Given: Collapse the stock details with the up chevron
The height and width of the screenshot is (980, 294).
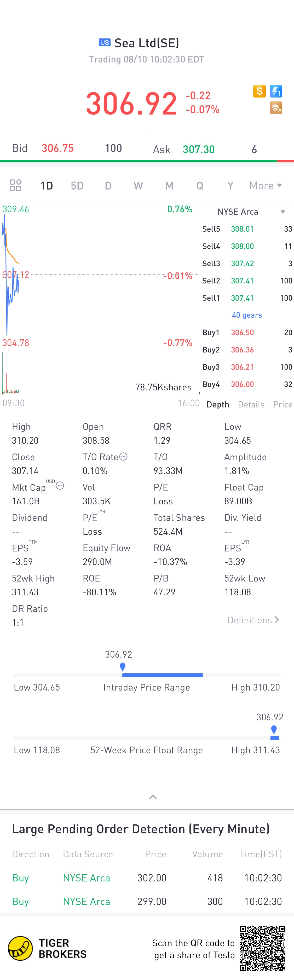Looking at the screenshot, I should click(x=153, y=797).
